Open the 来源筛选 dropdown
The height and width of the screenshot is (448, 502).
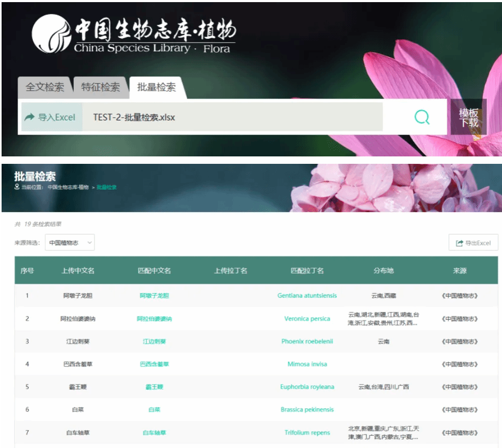pyautogui.click(x=70, y=243)
